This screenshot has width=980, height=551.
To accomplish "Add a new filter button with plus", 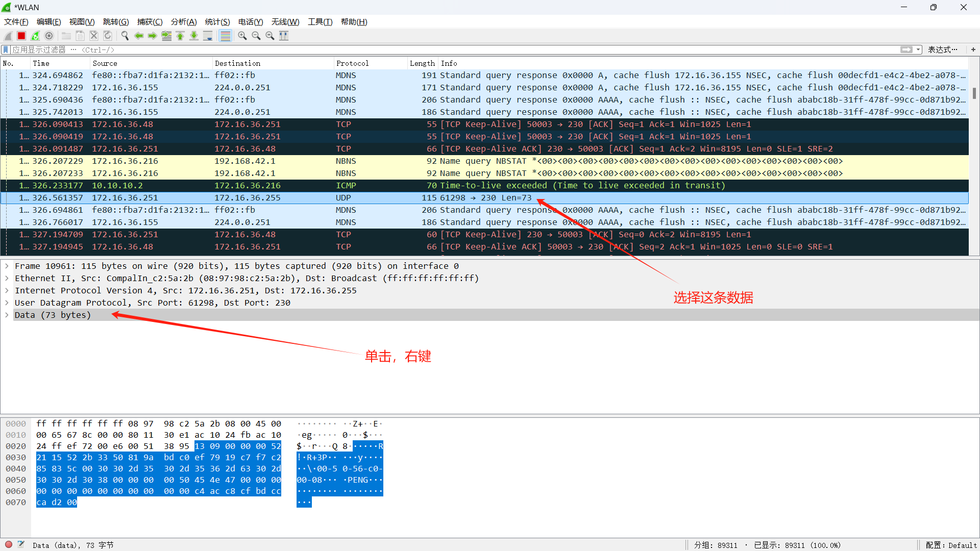I will tap(973, 49).
